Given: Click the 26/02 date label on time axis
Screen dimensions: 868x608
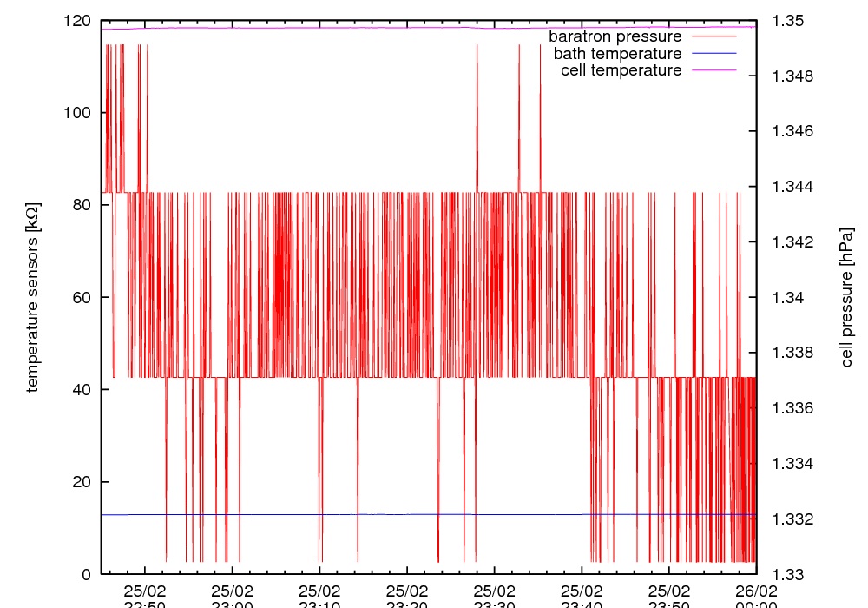Looking at the screenshot, I should click(x=756, y=591).
